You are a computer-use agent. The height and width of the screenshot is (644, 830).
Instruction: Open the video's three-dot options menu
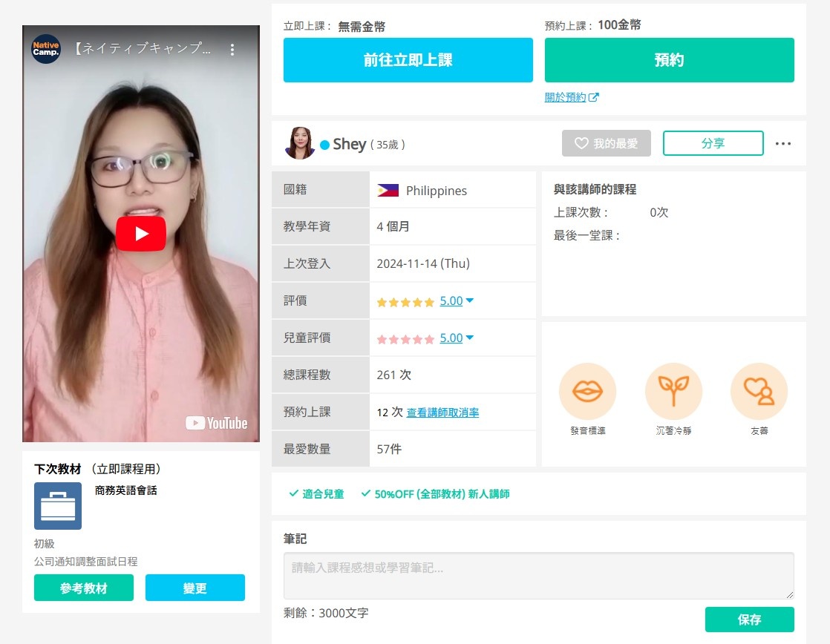(x=232, y=49)
